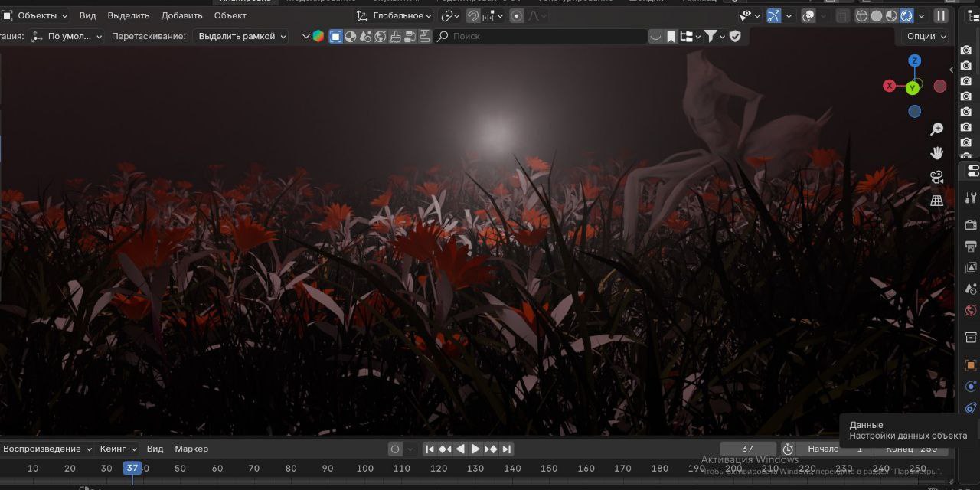The width and height of the screenshot is (980, 490).
Task: Click the Начало start frame field
Action: (835, 449)
